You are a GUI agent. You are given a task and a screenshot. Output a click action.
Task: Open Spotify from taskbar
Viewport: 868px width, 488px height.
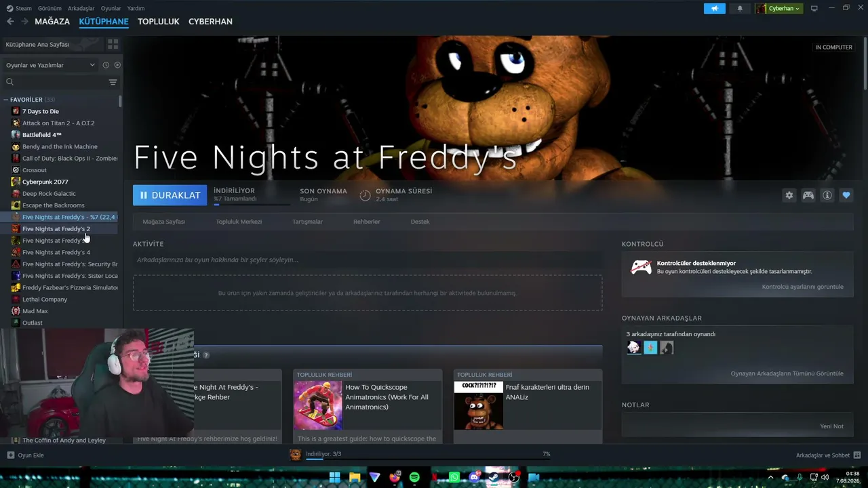(414, 477)
